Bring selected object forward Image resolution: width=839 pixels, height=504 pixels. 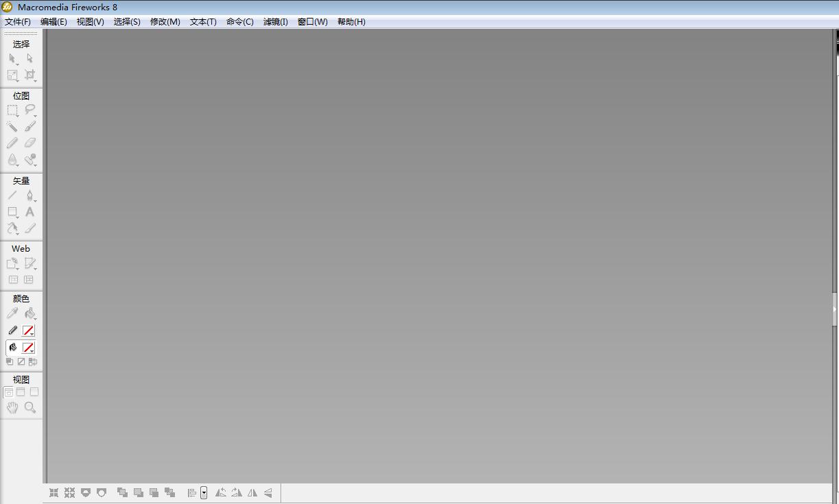tap(138, 492)
